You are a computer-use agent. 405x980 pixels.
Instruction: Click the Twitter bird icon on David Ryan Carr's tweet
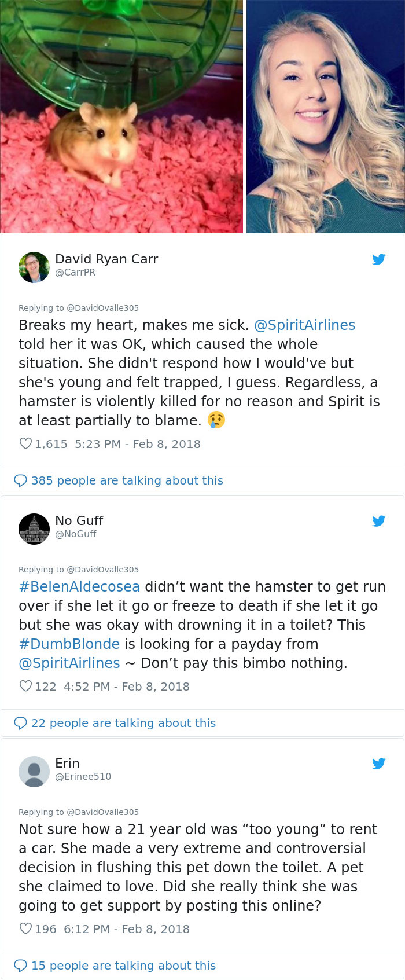[379, 259]
